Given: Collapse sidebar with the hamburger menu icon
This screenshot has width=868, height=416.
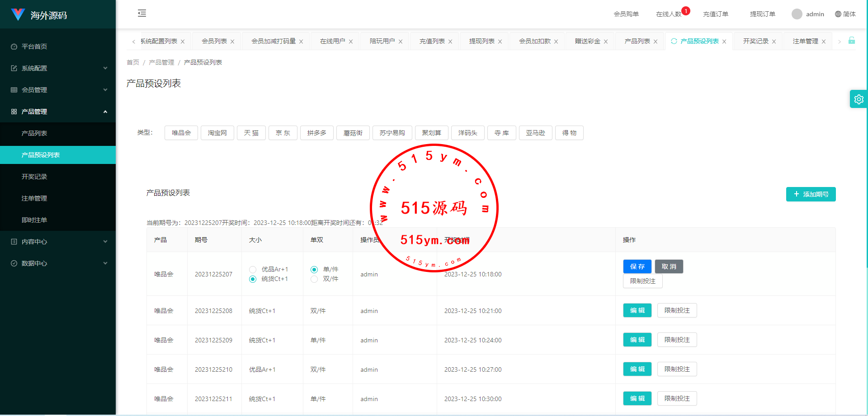Looking at the screenshot, I should [x=142, y=13].
